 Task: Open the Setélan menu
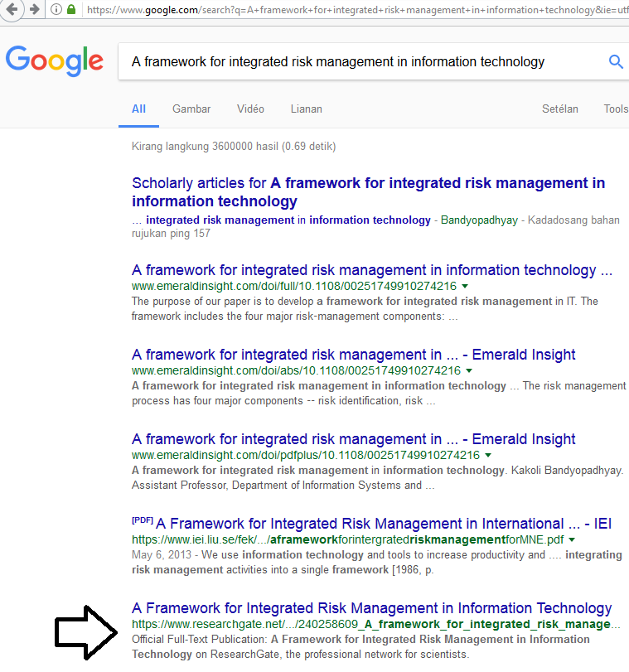(x=560, y=109)
